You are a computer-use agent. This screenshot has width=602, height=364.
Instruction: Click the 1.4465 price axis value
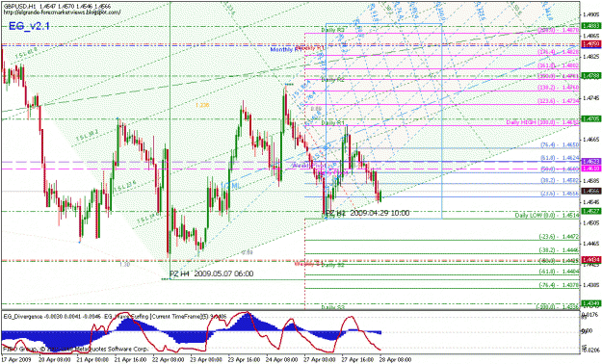click(x=590, y=244)
